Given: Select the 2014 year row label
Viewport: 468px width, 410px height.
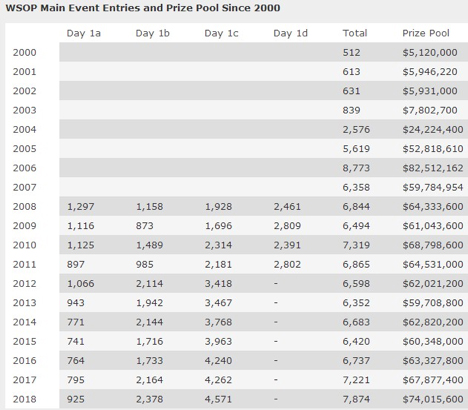Looking at the screenshot, I should click(24, 322).
